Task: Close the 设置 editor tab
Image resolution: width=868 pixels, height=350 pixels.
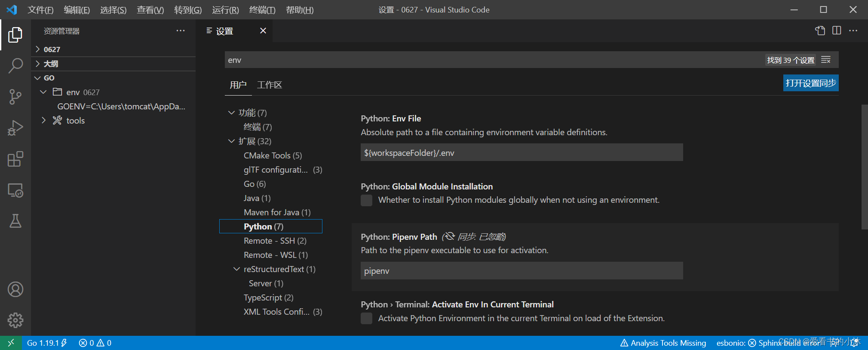Action: 263,31
